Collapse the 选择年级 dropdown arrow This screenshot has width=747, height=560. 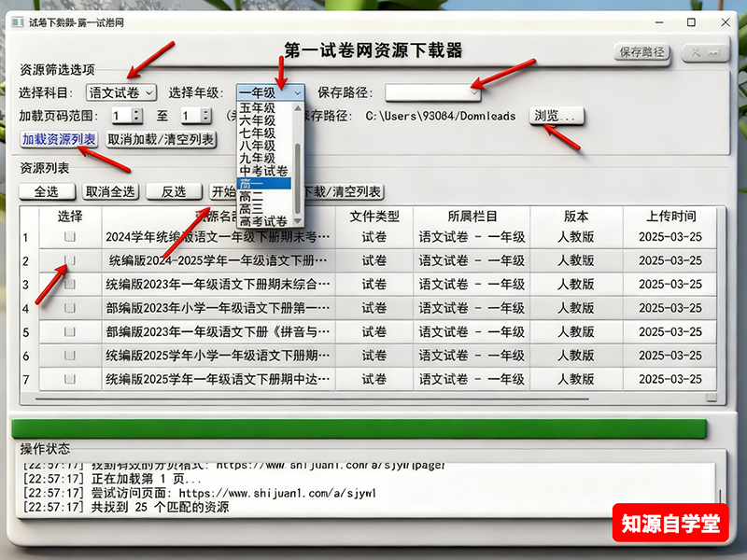click(297, 92)
